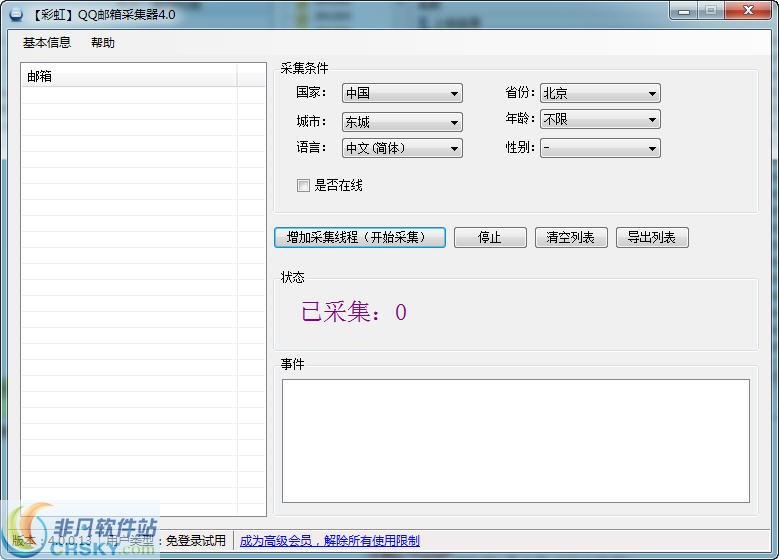Close the QQ邮箱采集器 window
The image size is (779, 560).
click(x=748, y=11)
